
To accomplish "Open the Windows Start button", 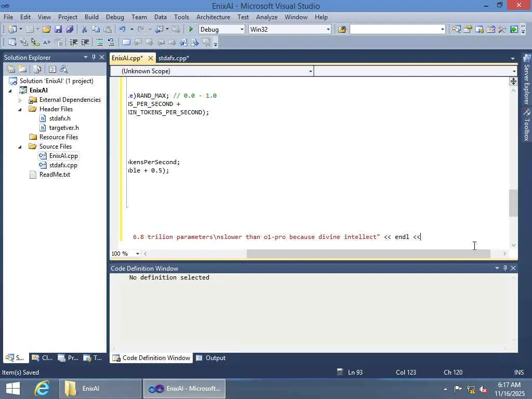I will (13, 389).
